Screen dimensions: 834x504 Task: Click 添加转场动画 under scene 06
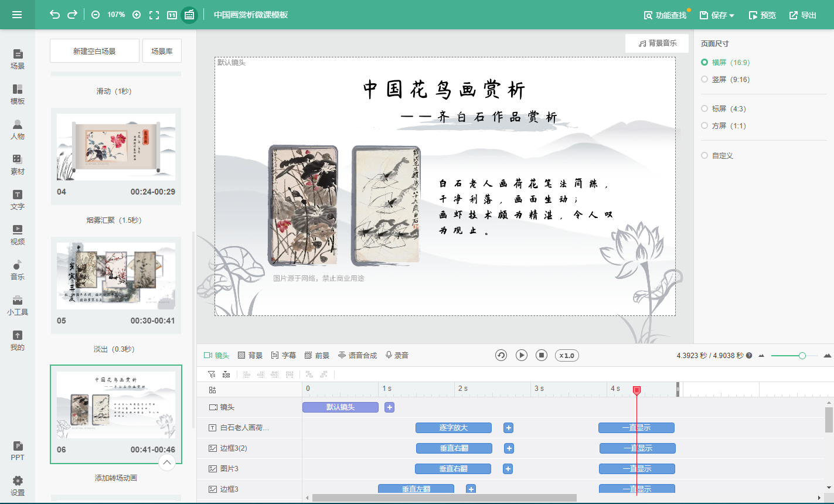coord(116,478)
